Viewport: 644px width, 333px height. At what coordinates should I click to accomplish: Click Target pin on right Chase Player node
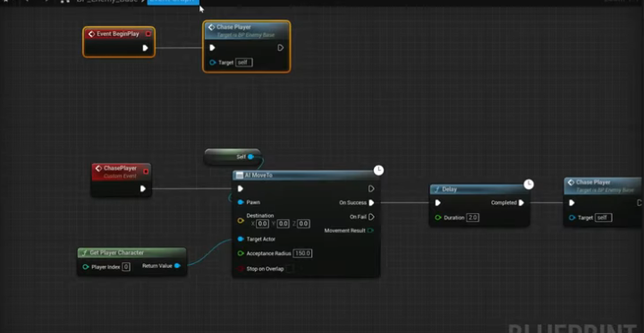(x=572, y=218)
